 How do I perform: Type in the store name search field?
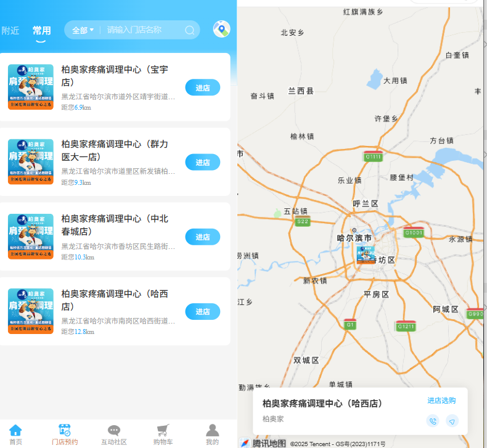point(142,30)
